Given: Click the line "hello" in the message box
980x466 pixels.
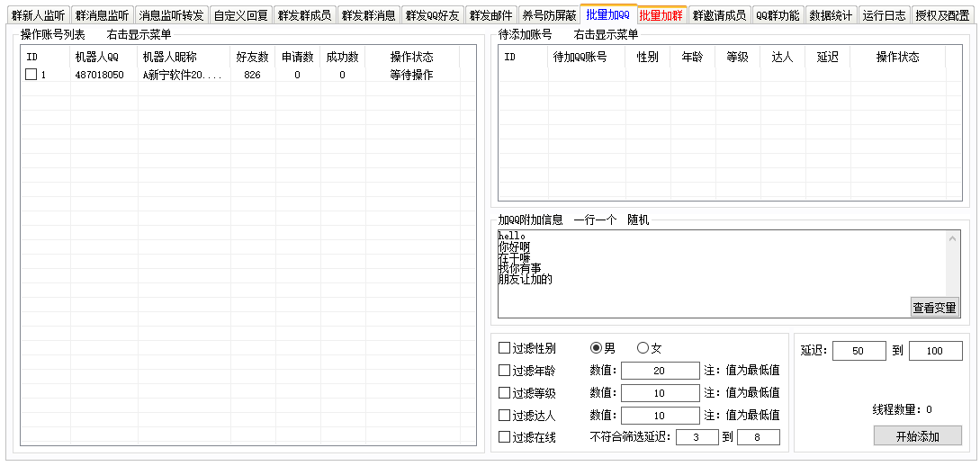Looking at the screenshot, I should click(512, 236).
